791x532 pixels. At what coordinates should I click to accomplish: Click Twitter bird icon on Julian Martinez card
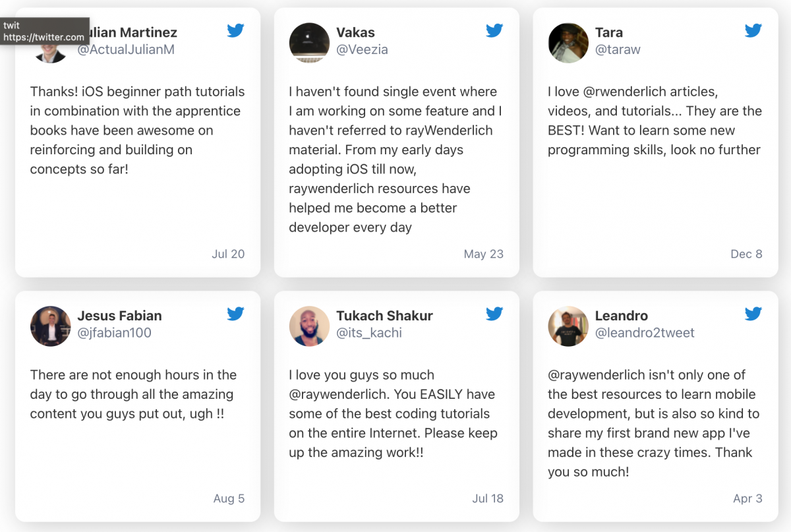236,30
